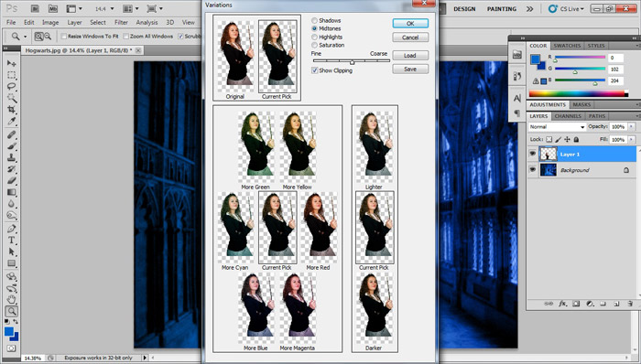Switch to PAINTING workspace

502,9
